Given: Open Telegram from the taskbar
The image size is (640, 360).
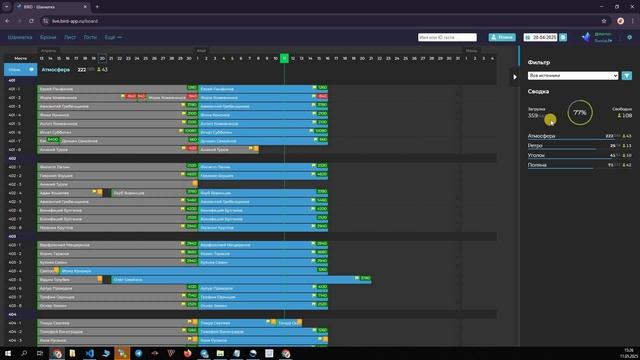Looking at the screenshot, I should pyautogui.click(x=138, y=353).
